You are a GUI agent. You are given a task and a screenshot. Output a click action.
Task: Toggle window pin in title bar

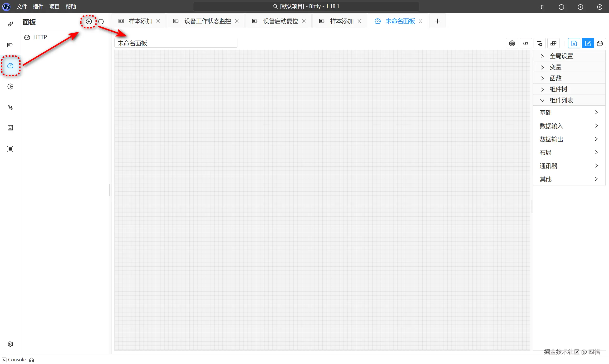[x=542, y=7]
